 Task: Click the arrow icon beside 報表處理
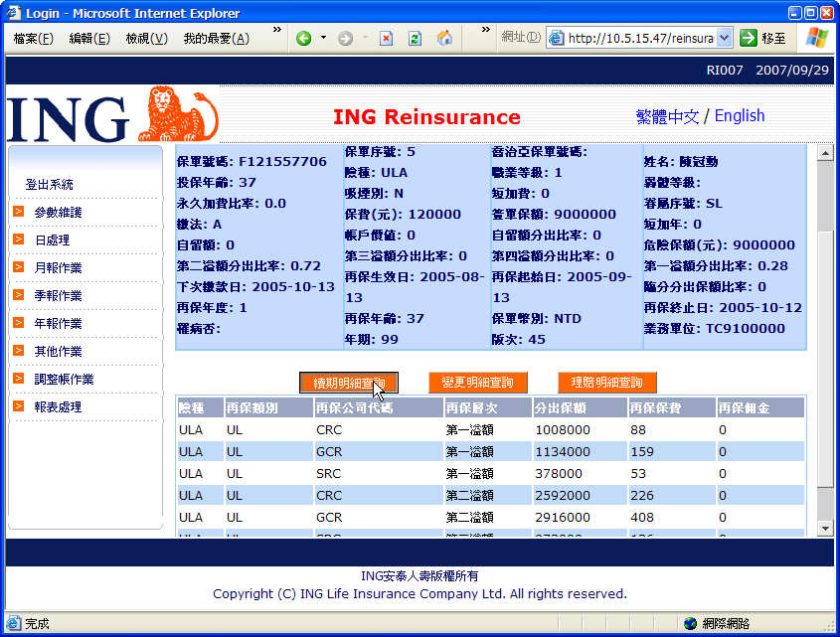pyautogui.click(x=19, y=406)
